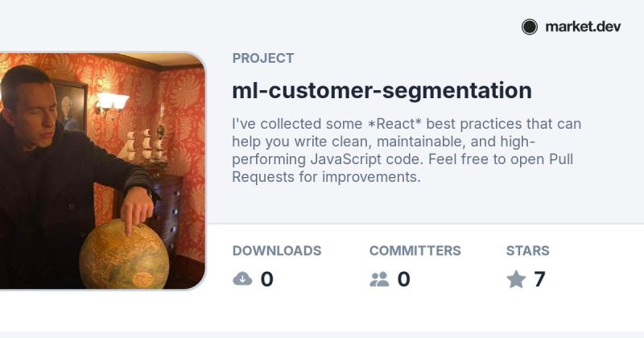This screenshot has height=338, width=644.
Task: Click the stars count of 7
Action: [x=539, y=279]
